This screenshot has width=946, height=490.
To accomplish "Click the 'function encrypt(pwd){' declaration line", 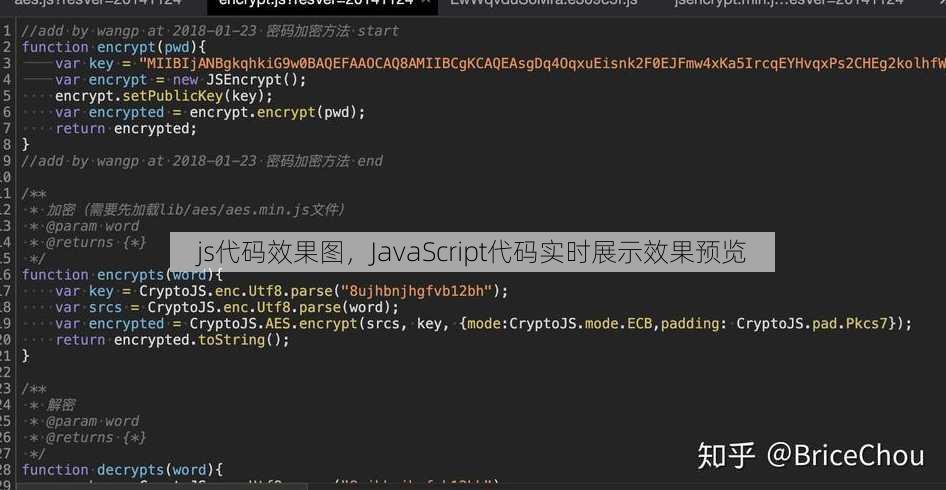I will 115,47.
